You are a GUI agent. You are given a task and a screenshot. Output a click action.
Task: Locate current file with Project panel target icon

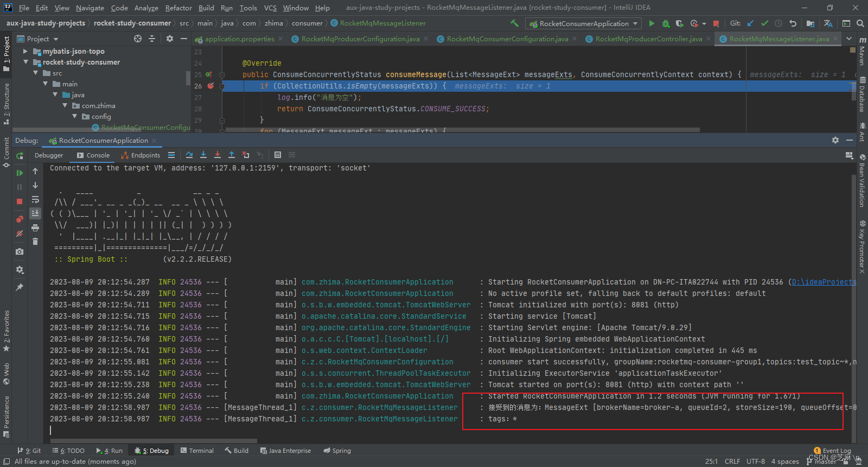[x=138, y=39]
